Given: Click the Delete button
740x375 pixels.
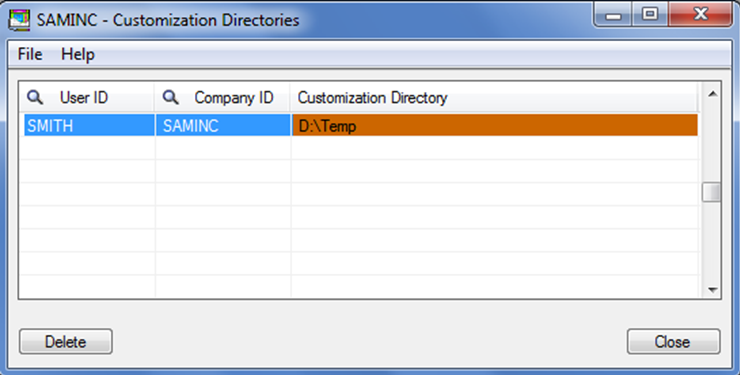Looking at the screenshot, I should click(66, 342).
